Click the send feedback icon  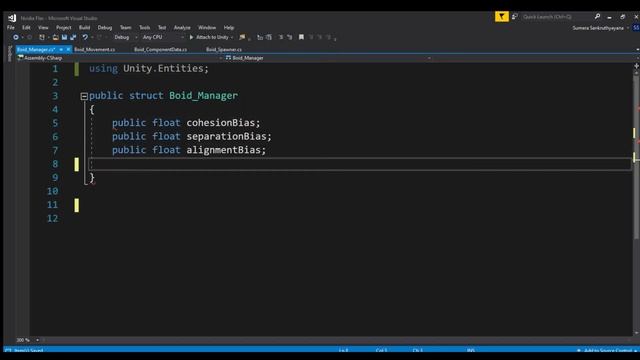515,16
